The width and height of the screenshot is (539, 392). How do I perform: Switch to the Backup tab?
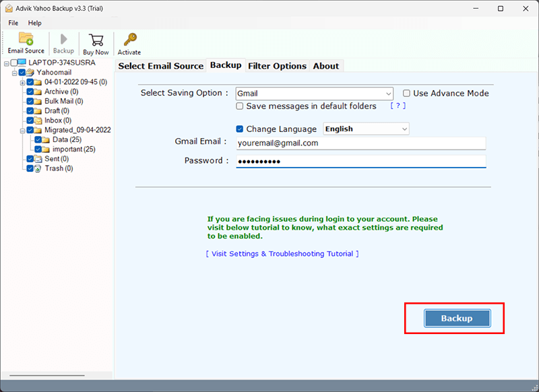pyautogui.click(x=226, y=65)
